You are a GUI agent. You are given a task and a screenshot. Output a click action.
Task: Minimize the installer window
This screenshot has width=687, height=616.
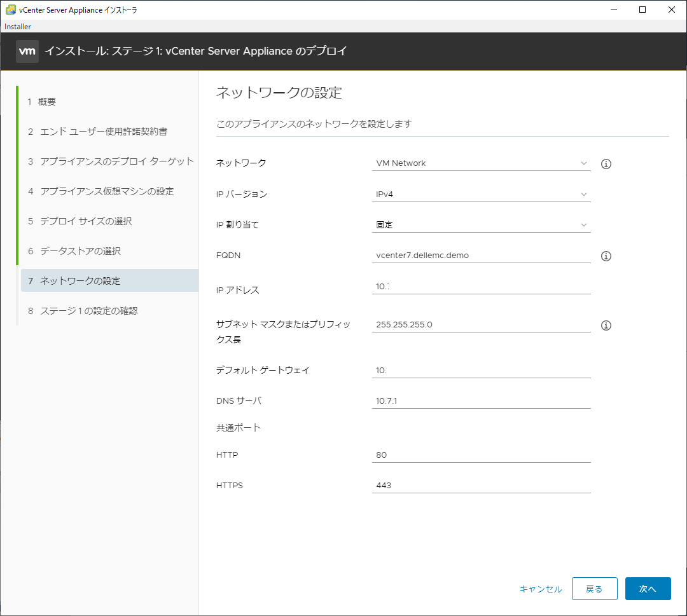(614, 10)
